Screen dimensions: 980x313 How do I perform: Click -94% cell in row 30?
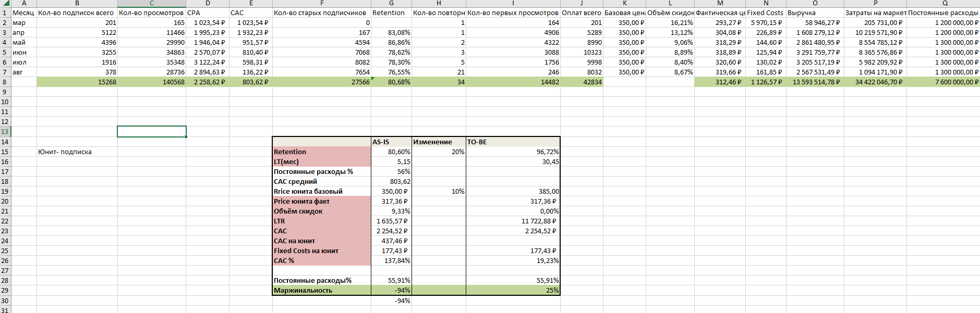[391, 301]
